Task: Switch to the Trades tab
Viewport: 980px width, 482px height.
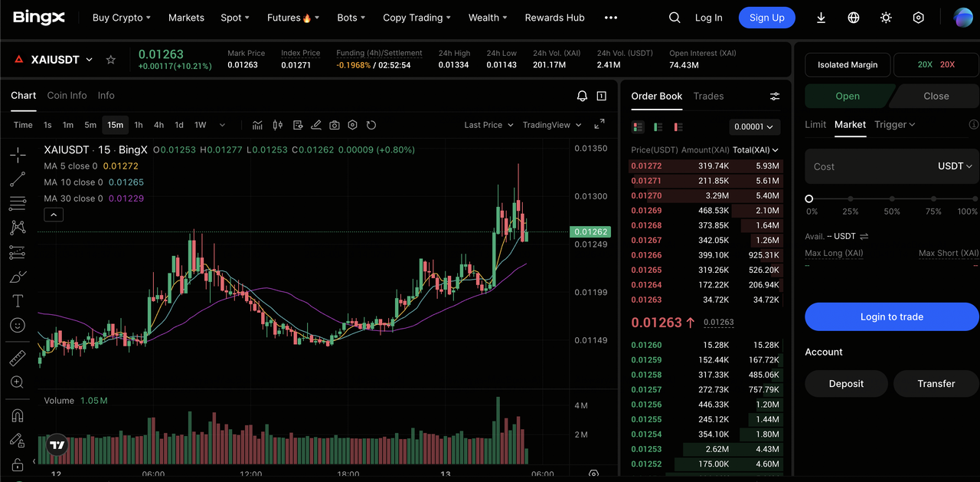Action: click(708, 96)
